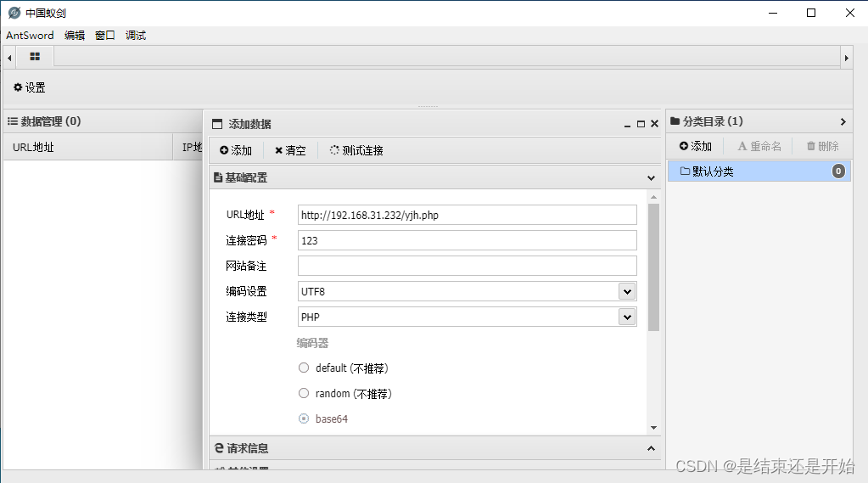The image size is (868, 483).
Task: Open the 连接类型 PHP dropdown
Action: 627,317
